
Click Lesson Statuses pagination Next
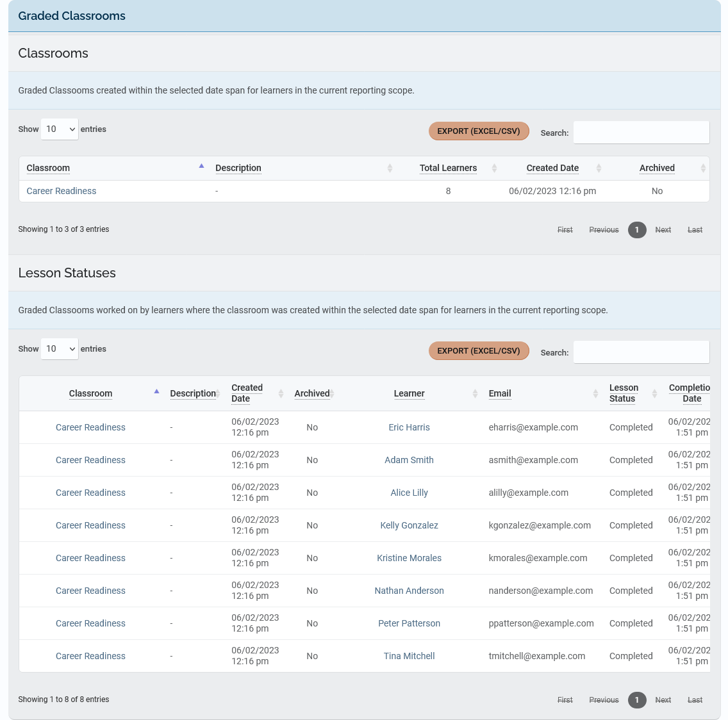coord(663,700)
